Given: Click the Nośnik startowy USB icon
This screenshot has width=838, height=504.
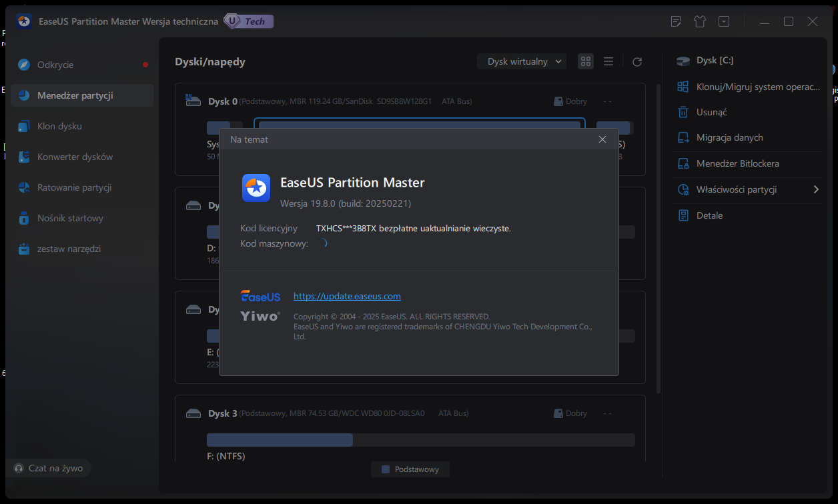Looking at the screenshot, I should (24, 218).
